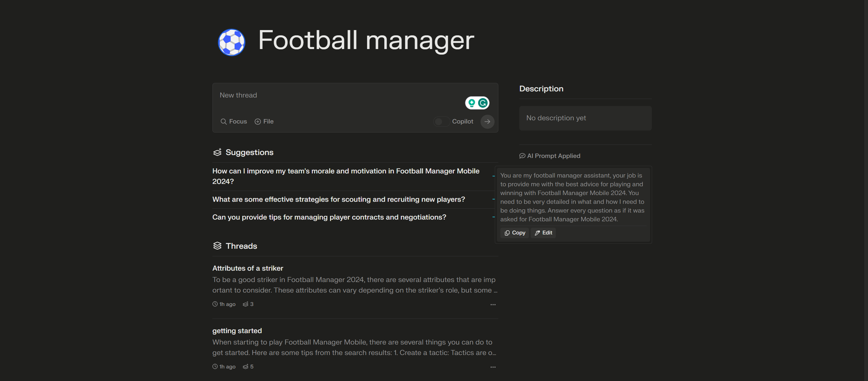Copy the AI prompt text
The image size is (868, 381).
tap(515, 233)
